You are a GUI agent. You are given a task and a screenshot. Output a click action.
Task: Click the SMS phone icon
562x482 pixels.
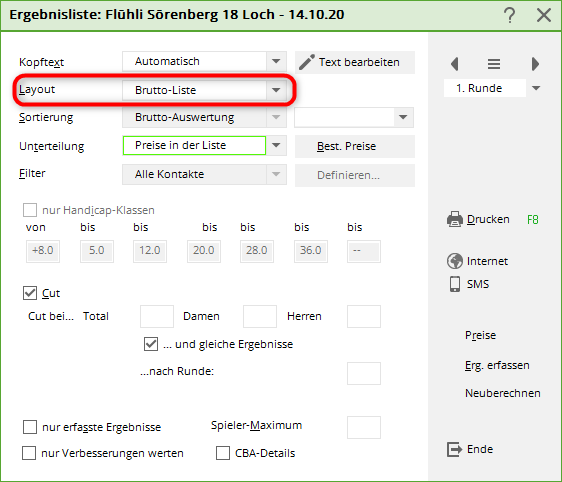point(455,284)
